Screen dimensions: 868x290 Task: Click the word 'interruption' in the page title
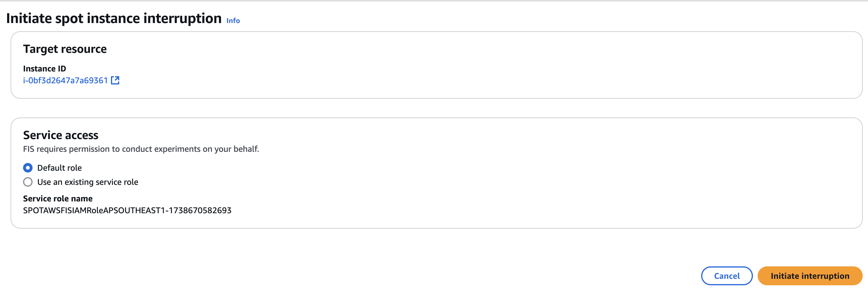coord(182,18)
